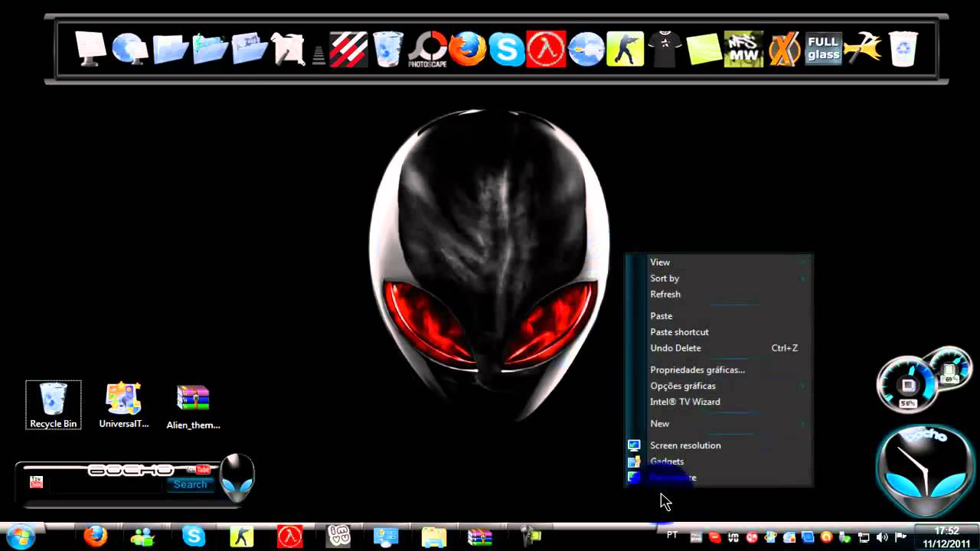The image size is (980, 551).
Task: Open Skype from the top dock
Action: [507, 49]
